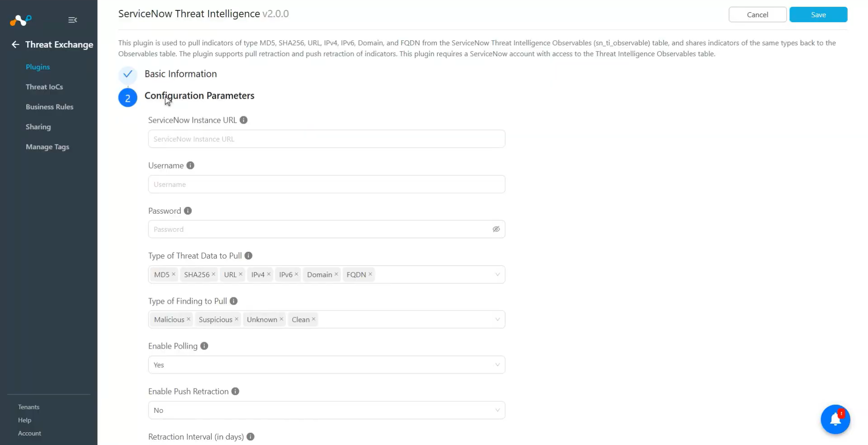Screen dimensions: 868x445
Task: Collapse the sidebar with the menu icon
Action: click(x=72, y=20)
